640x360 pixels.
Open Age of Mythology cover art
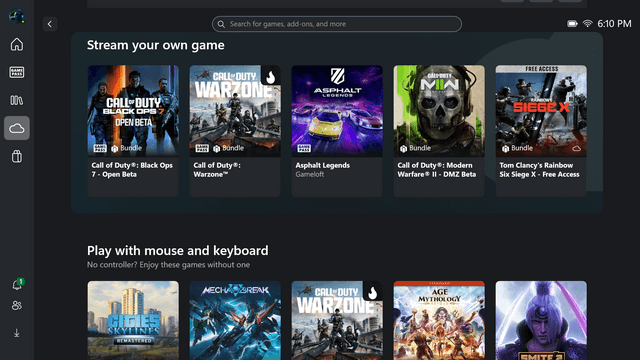pos(439,320)
